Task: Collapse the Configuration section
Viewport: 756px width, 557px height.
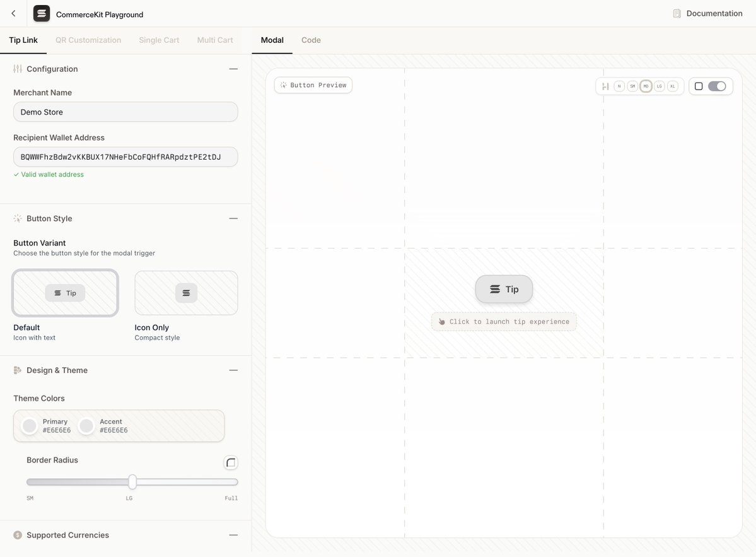Action: (x=233, y=69)
